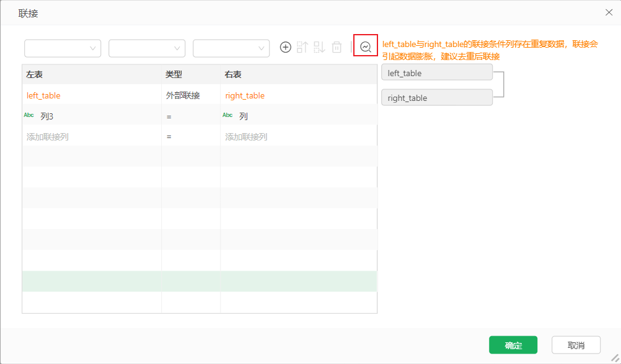621x364 pixels.
Task: Select the move row down icon
Action: point(319,46)
